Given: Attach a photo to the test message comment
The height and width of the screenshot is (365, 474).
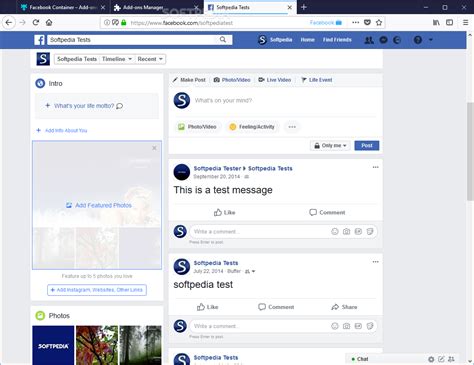Looking at the screenshot, I should (346, 231).
